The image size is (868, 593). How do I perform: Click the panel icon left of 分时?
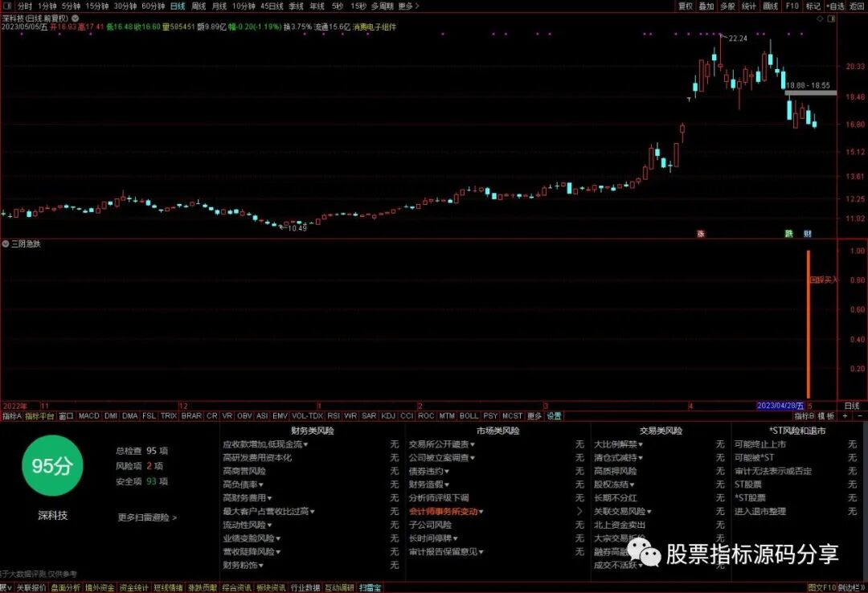[7, 6]
